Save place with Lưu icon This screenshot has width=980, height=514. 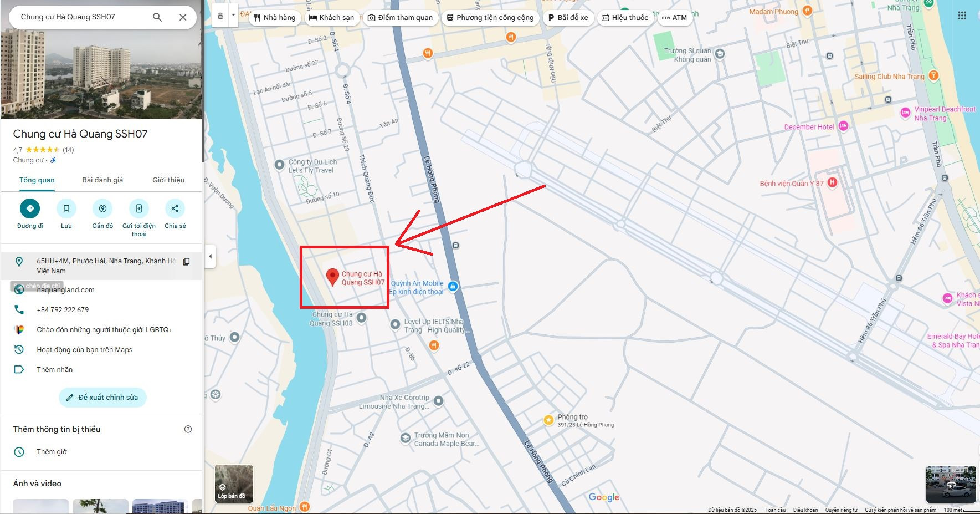pyautogui.click(x=66, y=208)
